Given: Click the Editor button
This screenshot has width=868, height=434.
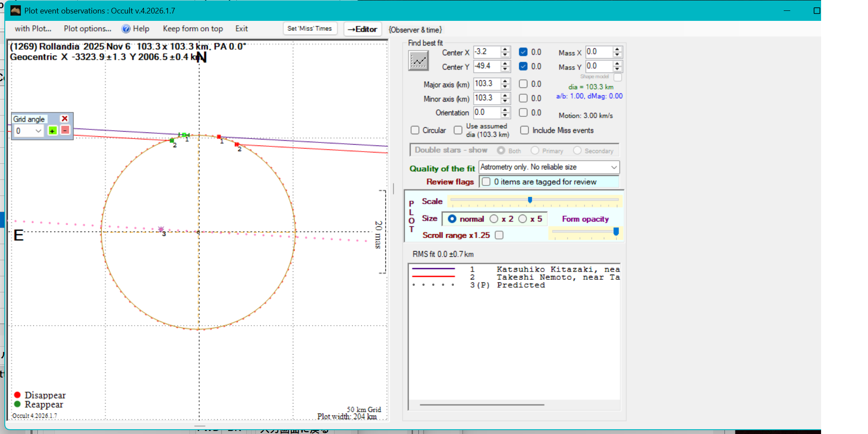Looking at the screenshot, I should pyautogui.click(x=363, y=29).
